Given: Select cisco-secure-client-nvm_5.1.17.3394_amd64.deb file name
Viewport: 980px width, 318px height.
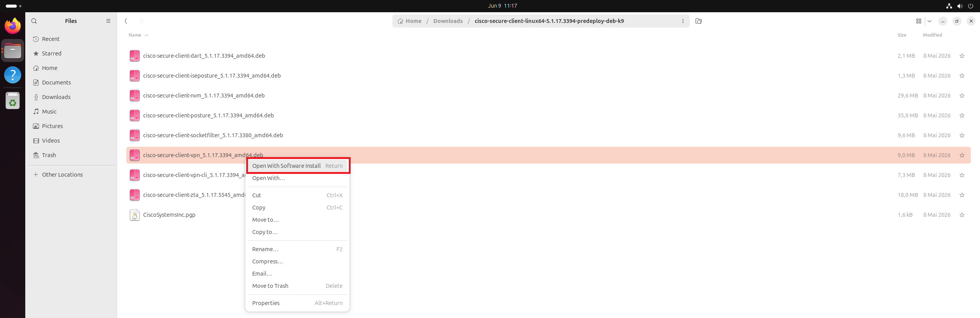Looking at the screenshot, I should tap(204, 96).
